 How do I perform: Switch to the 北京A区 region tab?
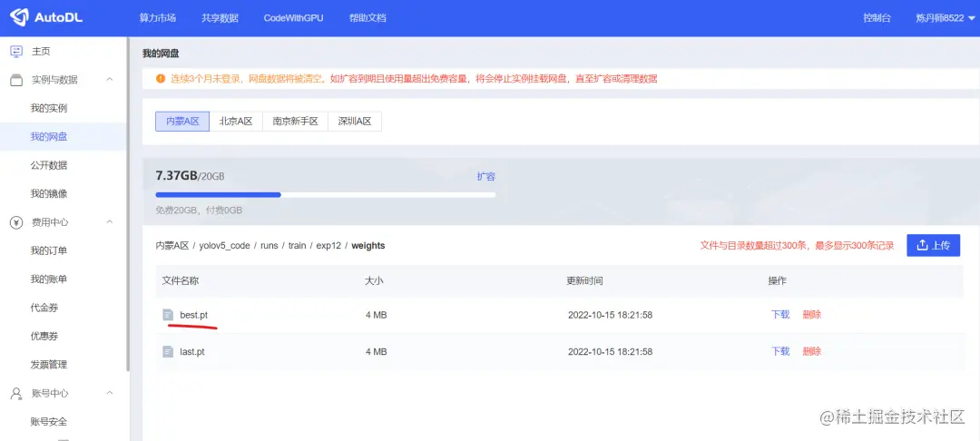click(236, 122)
